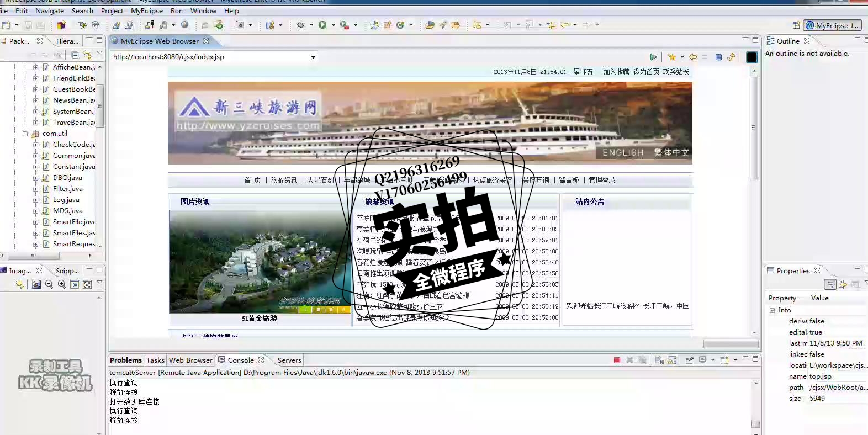Toggle Show Categories in Properties panel
The image size is (868, 435).
point(830,284)
